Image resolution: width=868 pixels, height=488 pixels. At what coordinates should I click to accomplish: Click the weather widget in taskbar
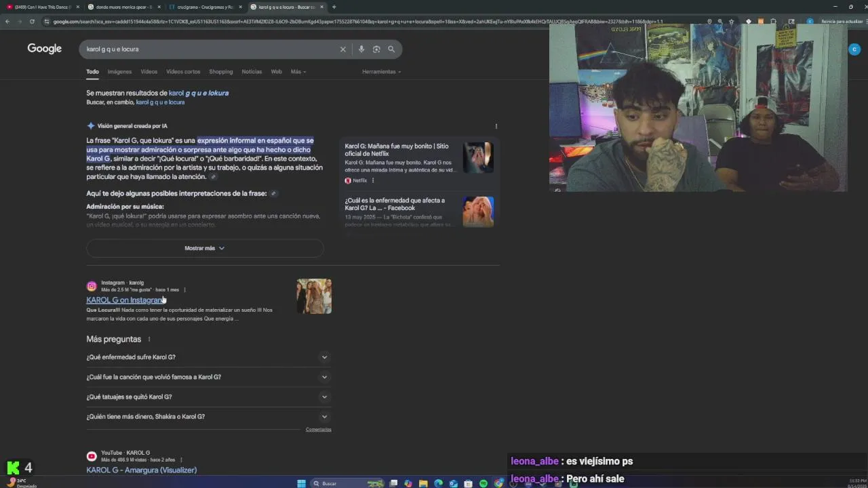pos(20,483)
